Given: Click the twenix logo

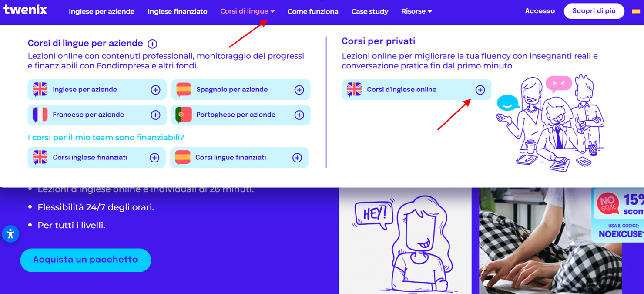Looking at the screenshot, I should pos(25,10).
